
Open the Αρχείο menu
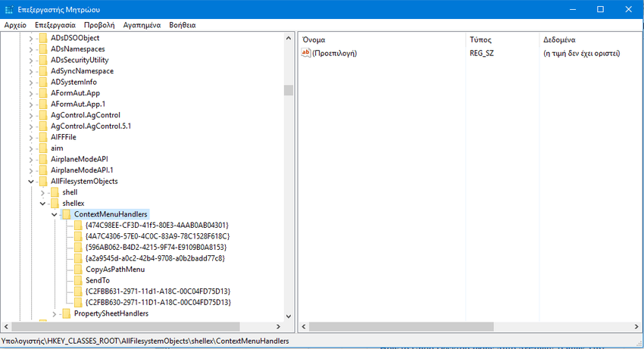point(15,25)
